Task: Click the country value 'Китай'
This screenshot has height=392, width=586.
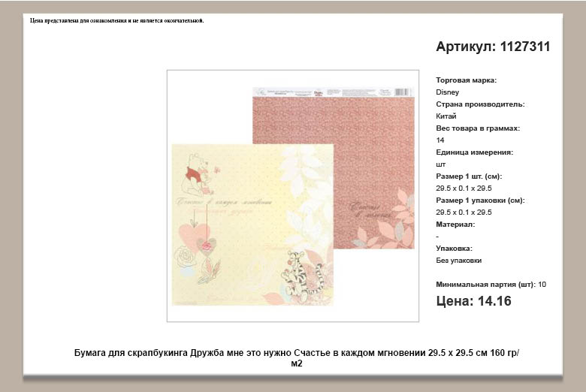Action: point(446,116)
